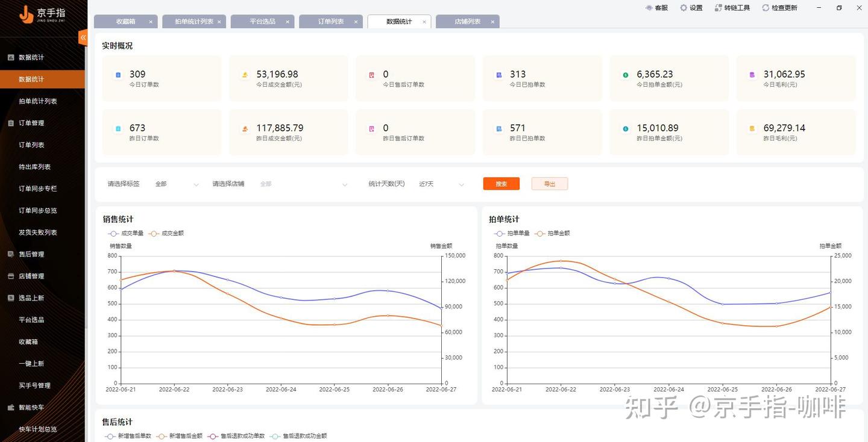Open the 请选择标签 dropdown

(x=176, y=184)
